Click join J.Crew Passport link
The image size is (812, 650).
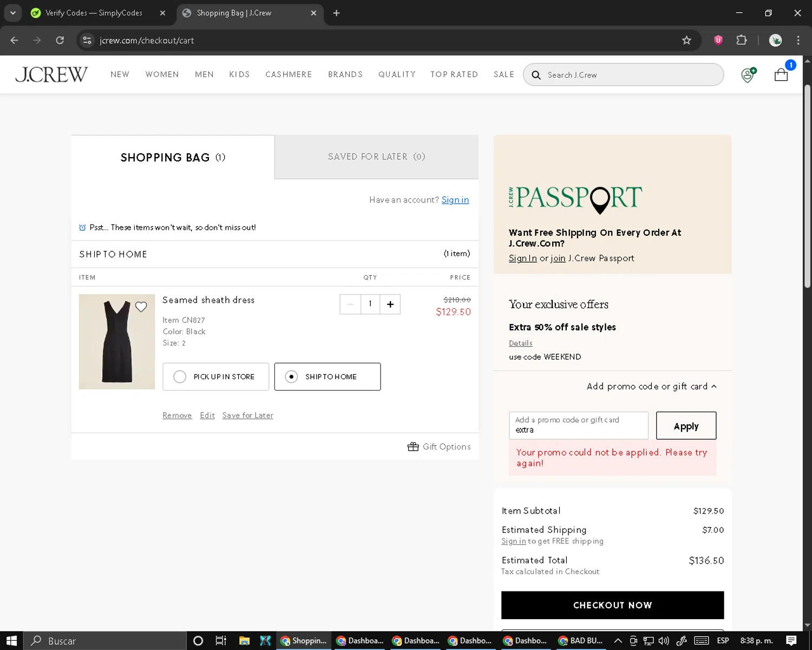pyautogui.click(x=558, y=258)
